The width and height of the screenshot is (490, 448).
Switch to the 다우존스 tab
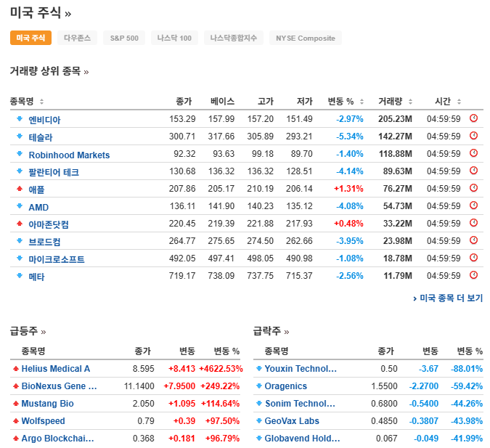[x=77, y=38]
